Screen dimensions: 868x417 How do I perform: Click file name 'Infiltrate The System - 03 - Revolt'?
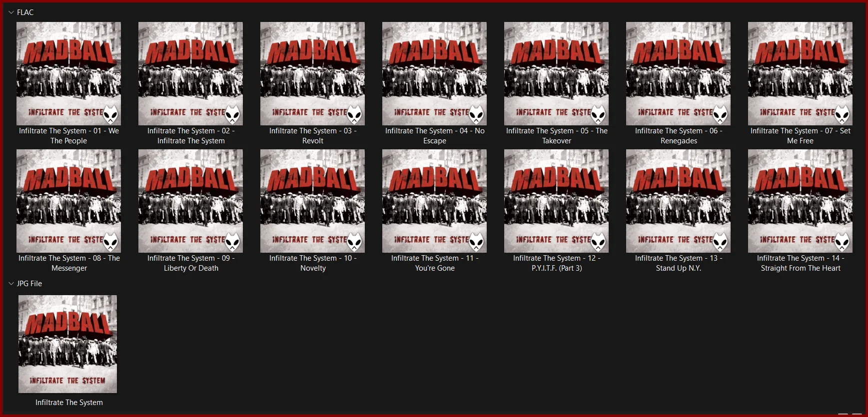313,136
